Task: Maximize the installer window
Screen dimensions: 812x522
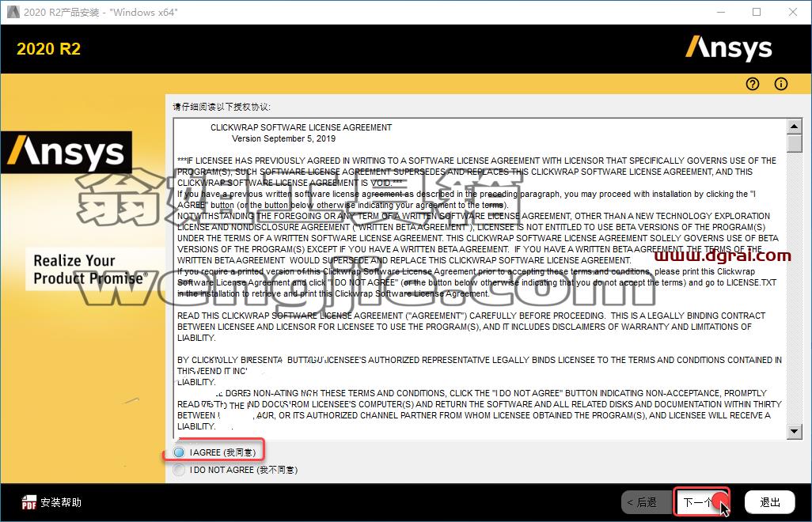Action: point(757,12)
